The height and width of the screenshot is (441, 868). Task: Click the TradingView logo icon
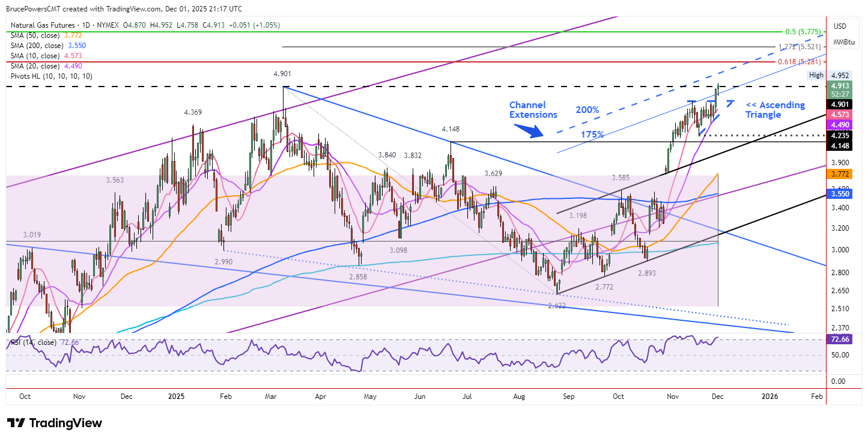tap(17, 423)
